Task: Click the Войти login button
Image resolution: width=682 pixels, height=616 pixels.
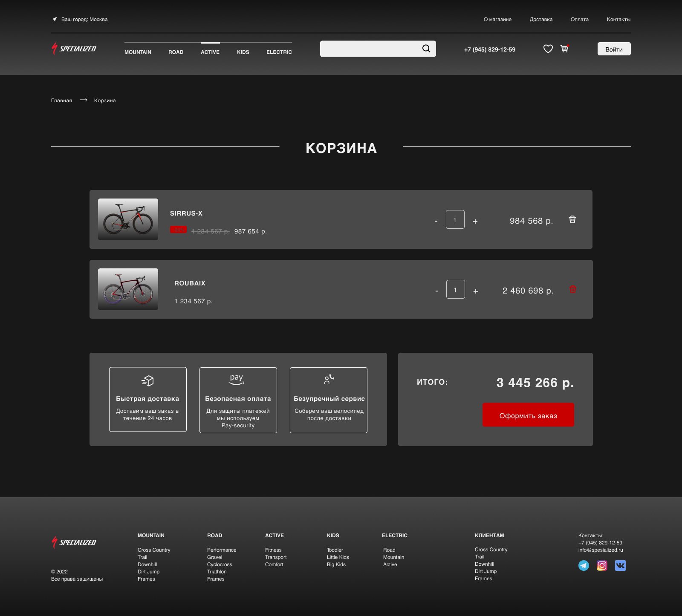Action: [x=614, y=49]
